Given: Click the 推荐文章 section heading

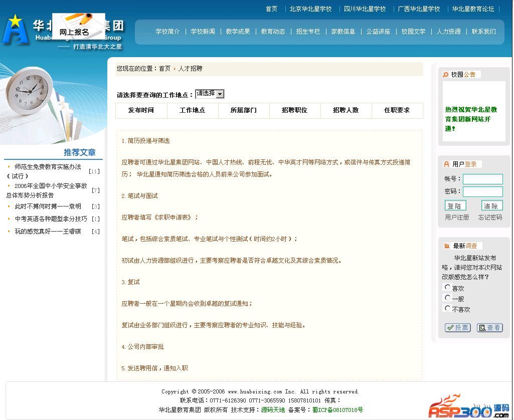Looking at the screenshot, I should (80, 152).
